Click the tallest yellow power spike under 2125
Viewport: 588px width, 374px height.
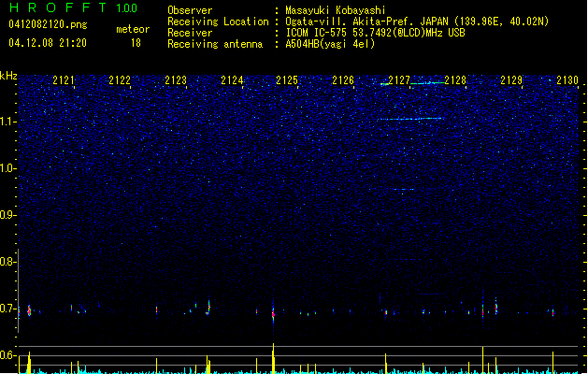(273, 358)
